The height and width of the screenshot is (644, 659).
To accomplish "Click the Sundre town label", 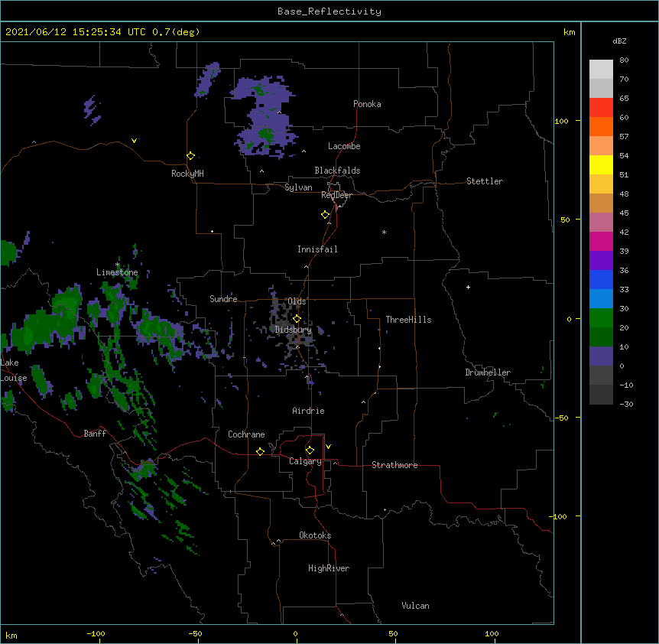I will pyautogui.click(x=223, y=299).
